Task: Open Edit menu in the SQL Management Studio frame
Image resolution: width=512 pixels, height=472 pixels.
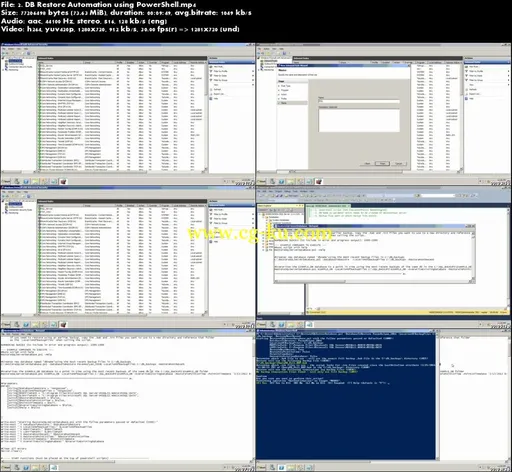Action: pyautogui.click(x=264, y=191)
